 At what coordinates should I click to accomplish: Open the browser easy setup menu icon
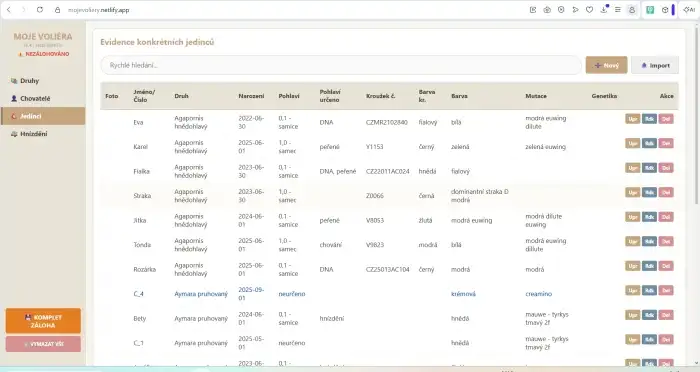(618, 10)
